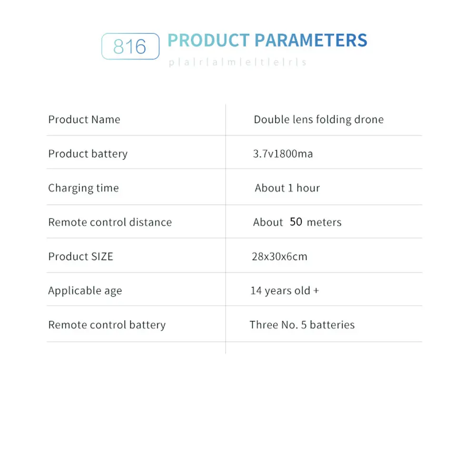Select the Product battery label

(88, 154)
